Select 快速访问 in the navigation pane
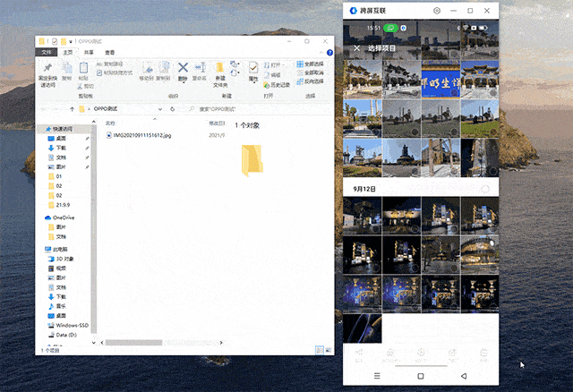The image size is (573, 392). click(x=63, y=129)
